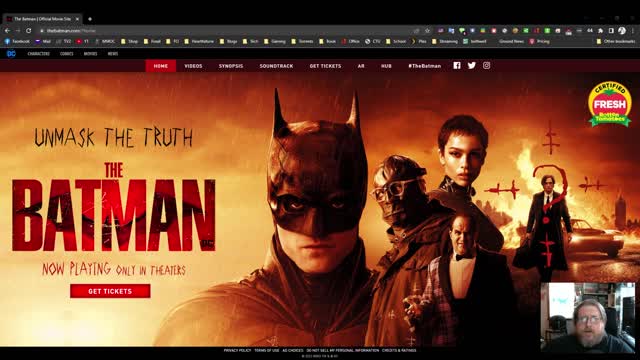Expand the Streaming bookmarks folder
640x360 pixels.
tap(445, 41)
